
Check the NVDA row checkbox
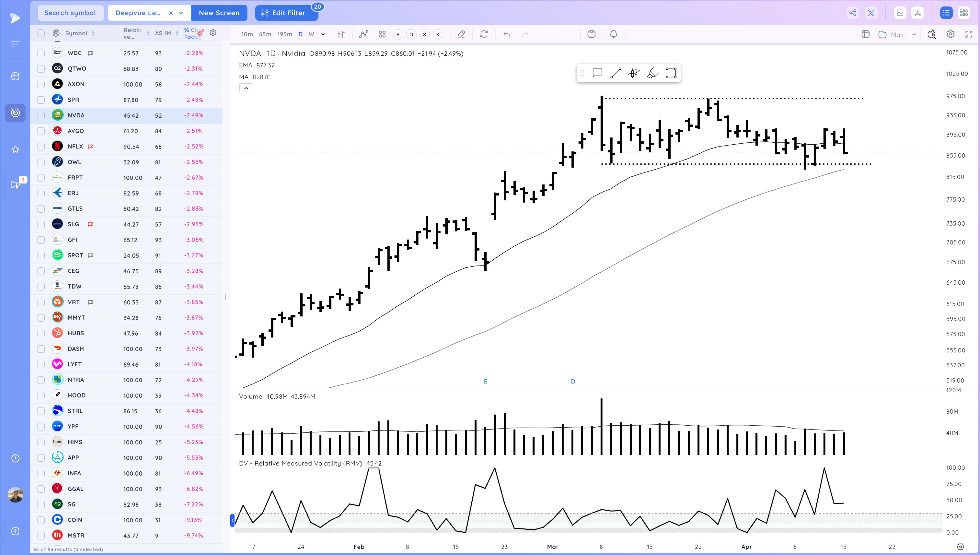click(41, 115)
